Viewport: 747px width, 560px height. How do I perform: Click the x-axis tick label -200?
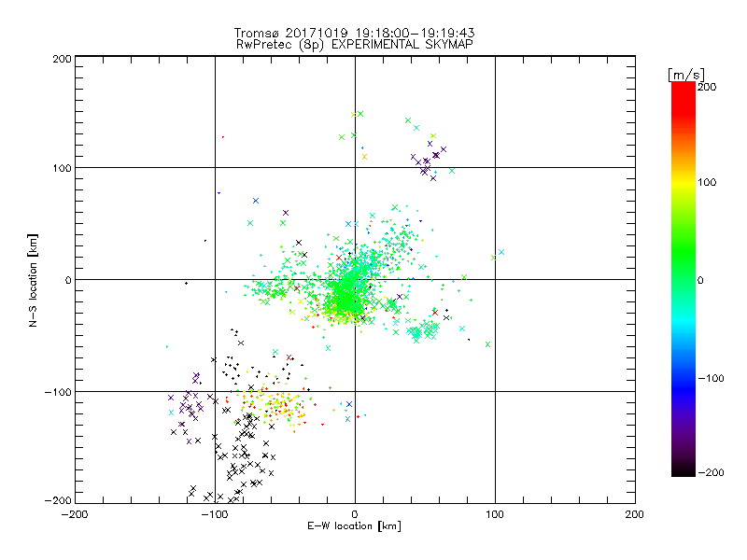pyautogui.click(x=75, y=513)
